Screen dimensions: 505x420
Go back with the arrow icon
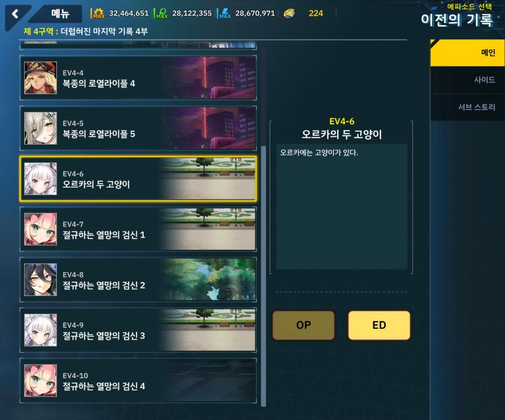tap(15, 14)
